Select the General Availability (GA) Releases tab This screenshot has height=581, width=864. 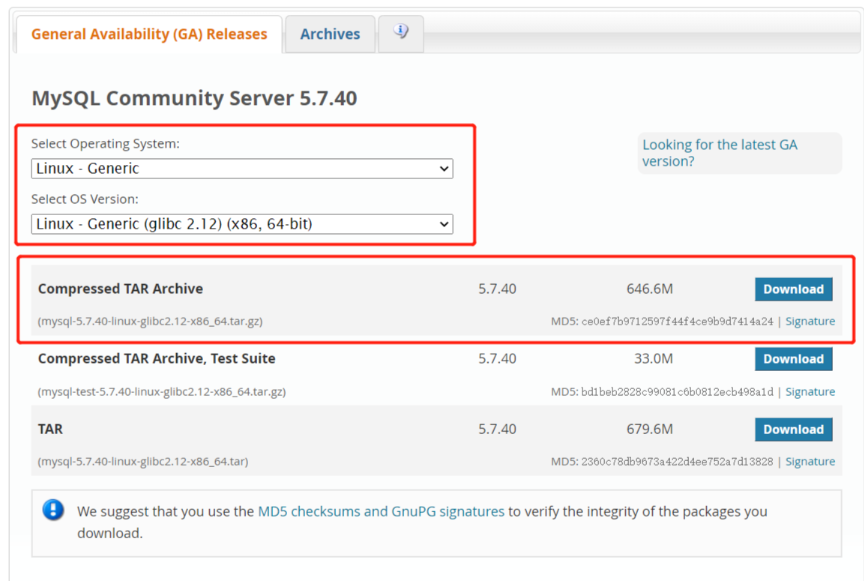149,34
